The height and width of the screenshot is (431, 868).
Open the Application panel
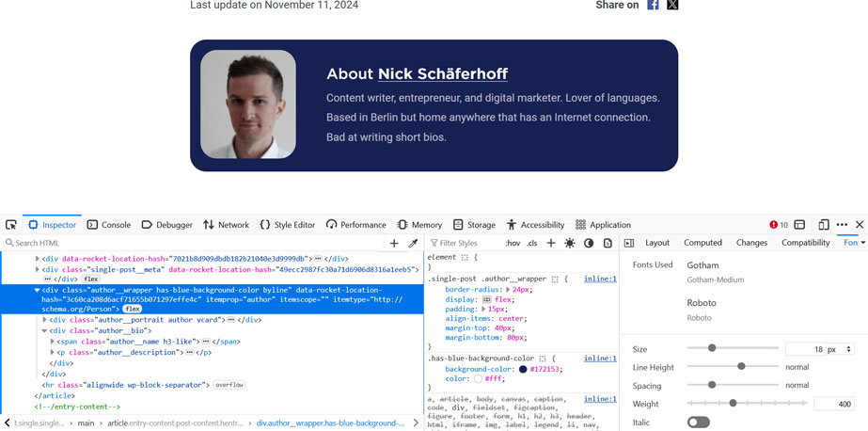[603, 225]
